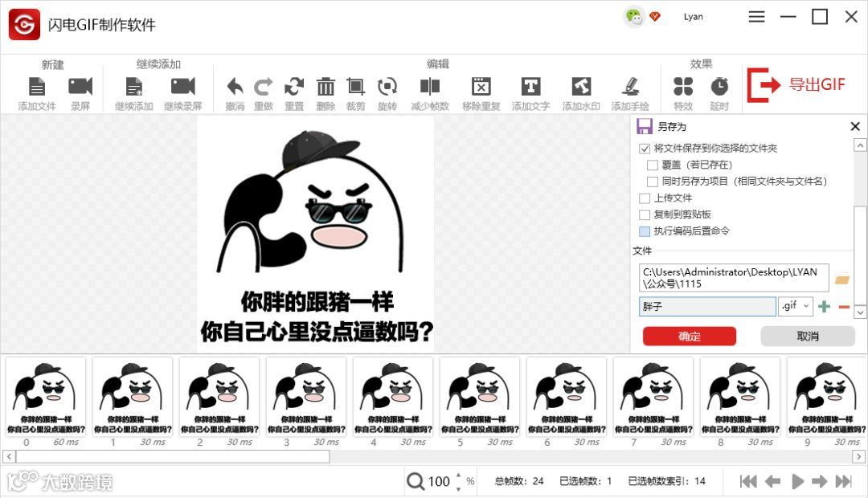Screen dimensions: 868x498
Task: Select frame 1 thumbnail
Action: (133, 396)
